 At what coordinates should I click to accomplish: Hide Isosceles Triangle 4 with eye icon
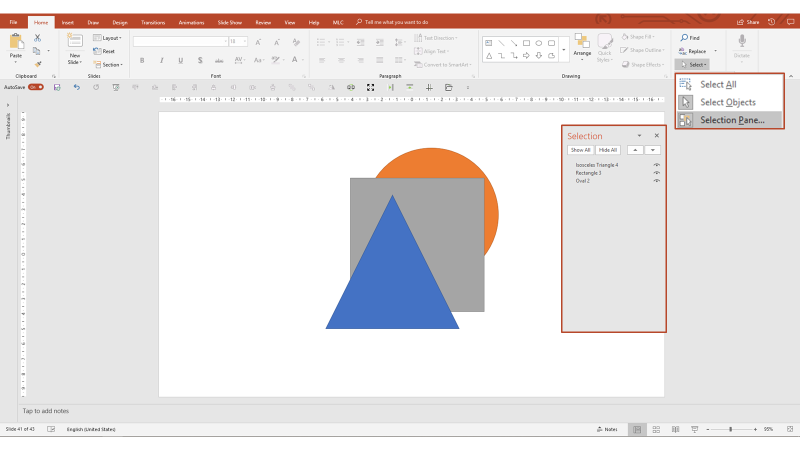pyautogui.click(x=657, y=165)
